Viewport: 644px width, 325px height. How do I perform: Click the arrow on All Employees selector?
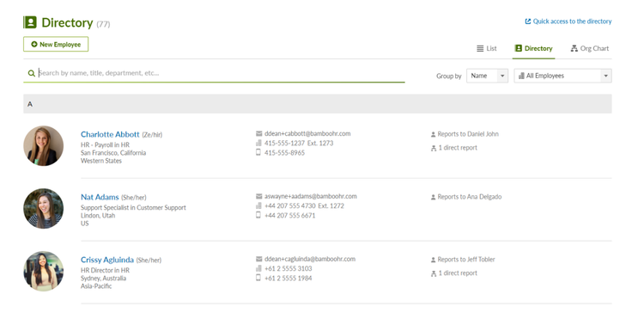point(605,76)
